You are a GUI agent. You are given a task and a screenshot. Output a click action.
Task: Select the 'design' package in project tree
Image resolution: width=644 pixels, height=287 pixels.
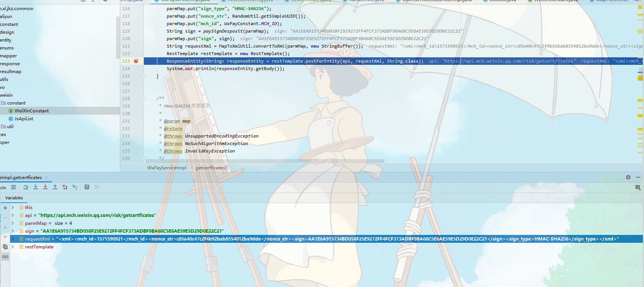click(7, 32)
